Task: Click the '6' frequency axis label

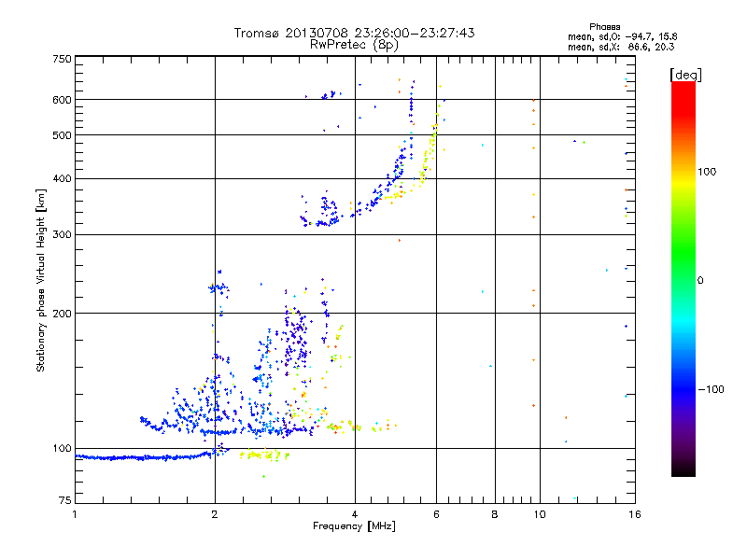Action: pyautogui.click(x=436, y=514)
